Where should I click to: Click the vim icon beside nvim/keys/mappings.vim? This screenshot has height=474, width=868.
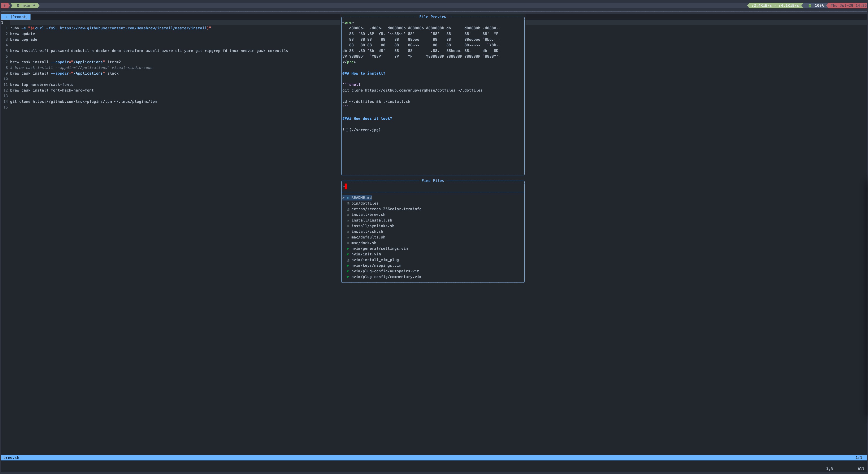[348, 266]
